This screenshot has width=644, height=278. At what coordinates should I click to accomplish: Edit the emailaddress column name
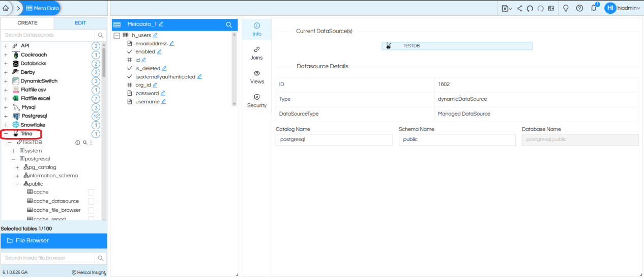tap(172, 44)
